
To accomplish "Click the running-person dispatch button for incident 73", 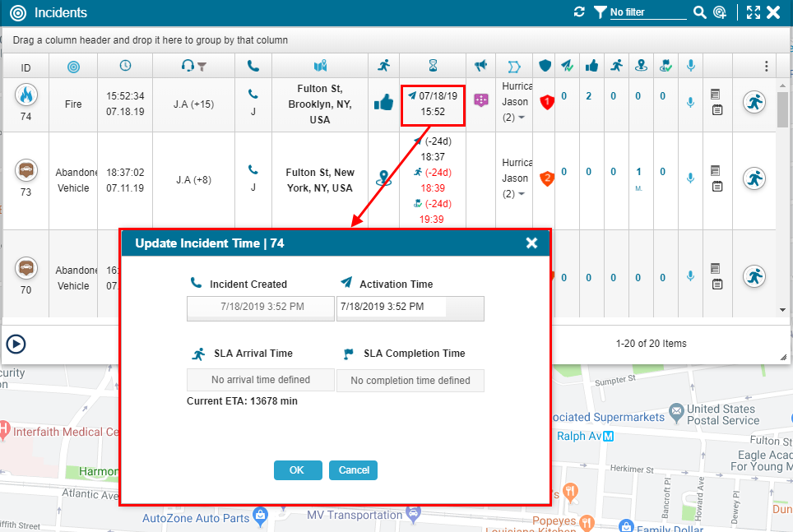I will pos(754,178).
